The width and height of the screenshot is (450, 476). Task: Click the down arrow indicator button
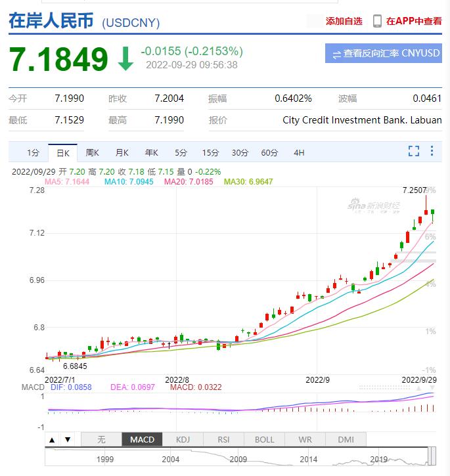pyautogui.click(x=68, y=439)
